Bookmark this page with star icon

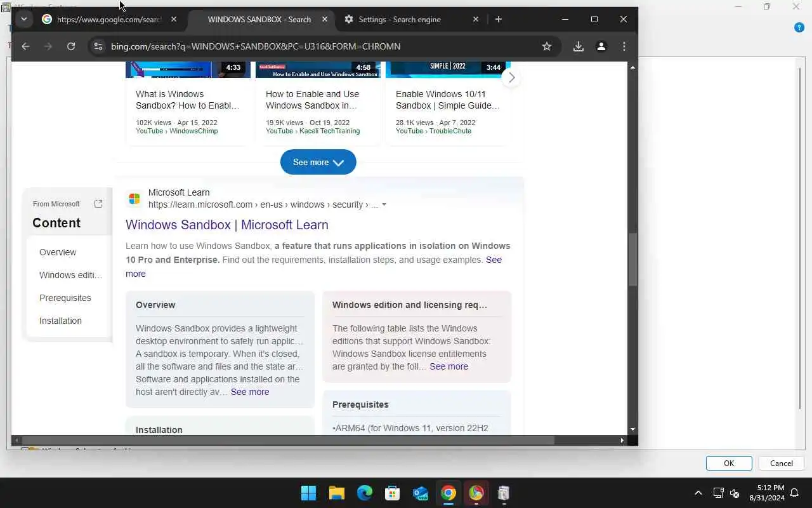point(547,46)
